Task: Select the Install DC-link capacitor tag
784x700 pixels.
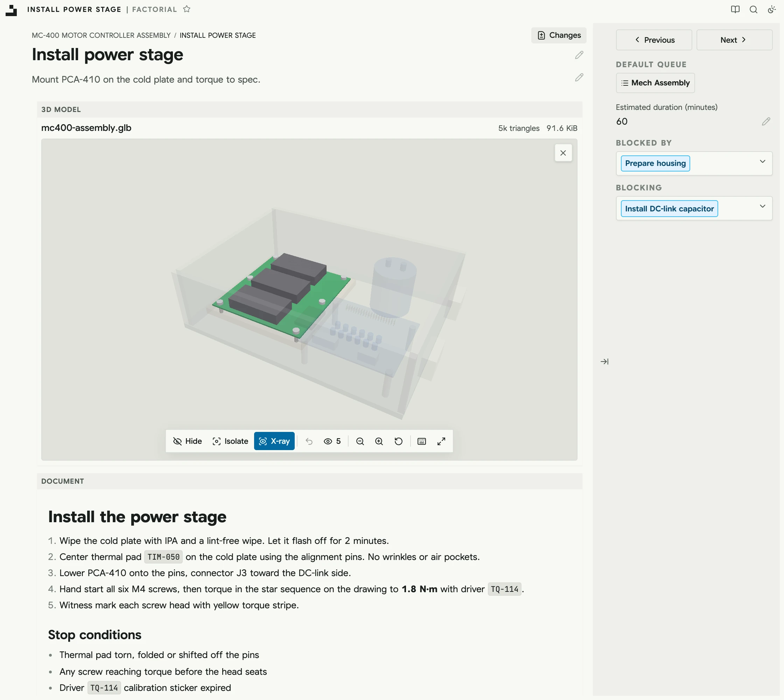Action: point(669,209)
